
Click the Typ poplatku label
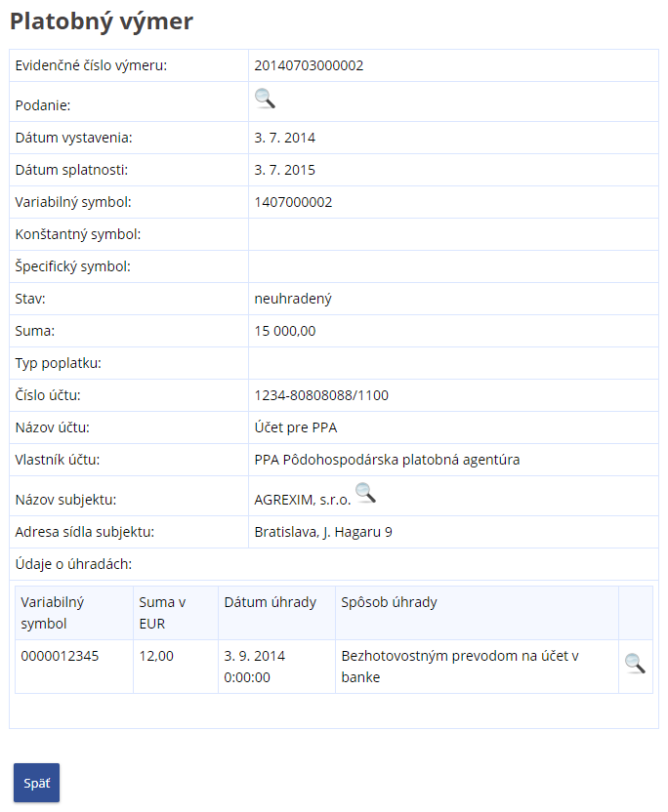click(x=58, y=363)
